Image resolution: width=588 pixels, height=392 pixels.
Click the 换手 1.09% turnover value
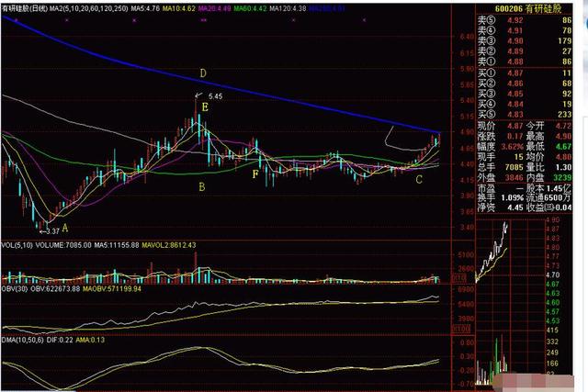[x=500, y=197]
